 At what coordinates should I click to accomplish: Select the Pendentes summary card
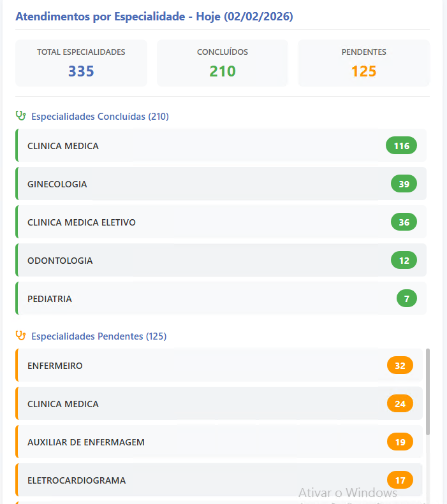pos(363,63)
